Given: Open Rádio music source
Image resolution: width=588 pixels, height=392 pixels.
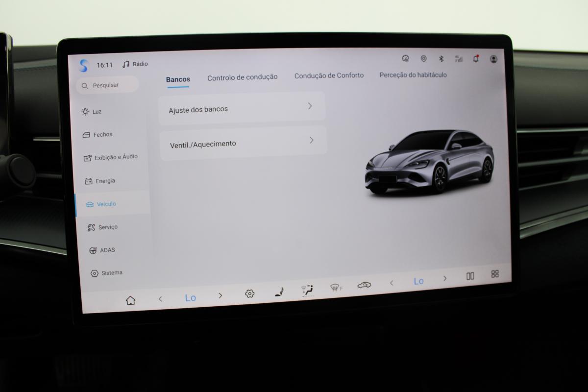Looking at the screenshot, I should tap(135, 64).
